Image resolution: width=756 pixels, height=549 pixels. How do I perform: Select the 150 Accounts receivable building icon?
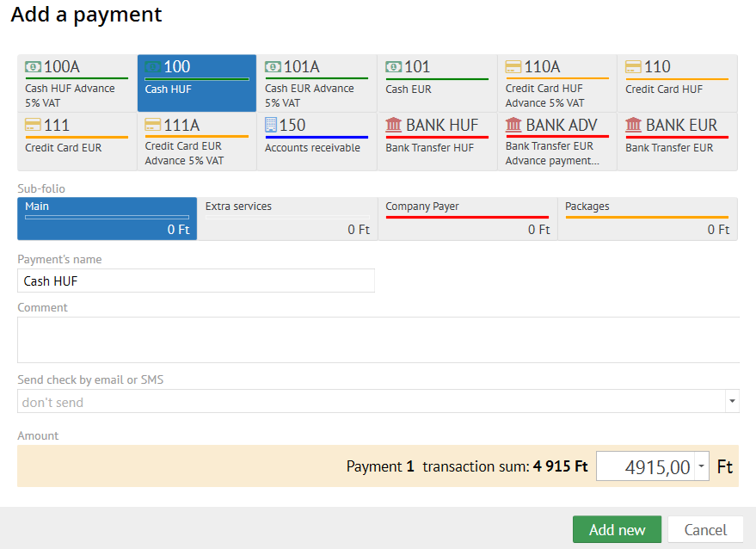pos(273,126)
